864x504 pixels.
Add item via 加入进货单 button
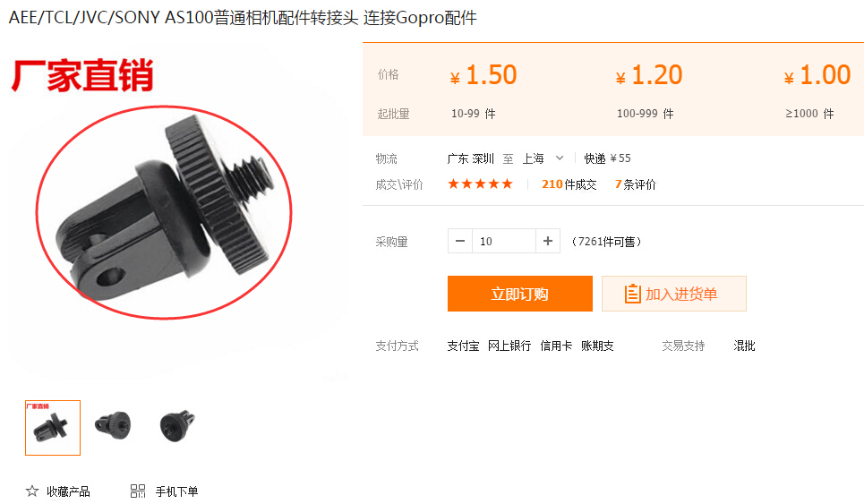click(674, 294)
